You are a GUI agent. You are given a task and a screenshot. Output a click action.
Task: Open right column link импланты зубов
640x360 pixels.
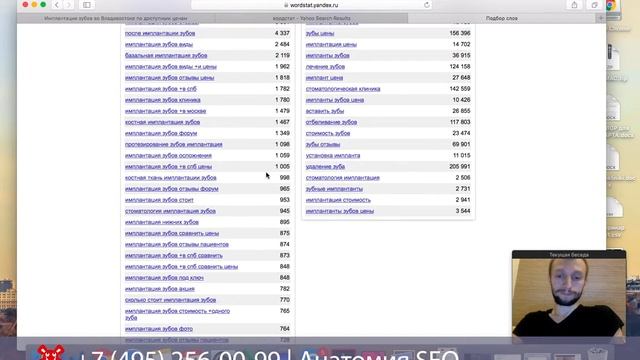click(x=327, y=56)
